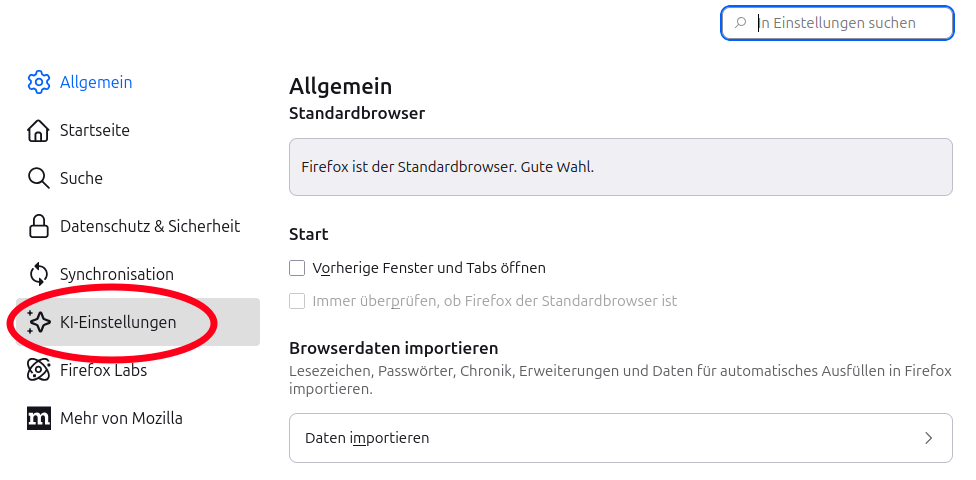Click the house icon for Startseite

[x=38, y=130]
